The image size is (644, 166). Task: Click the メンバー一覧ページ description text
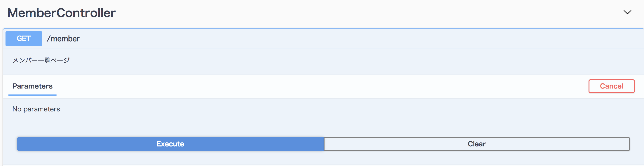click(x=41, y=60)
